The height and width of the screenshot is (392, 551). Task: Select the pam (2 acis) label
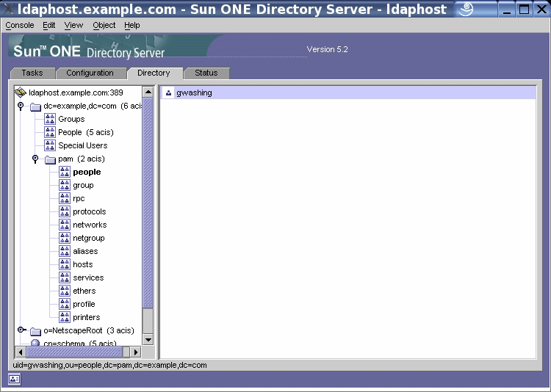[x=82, y=159]
